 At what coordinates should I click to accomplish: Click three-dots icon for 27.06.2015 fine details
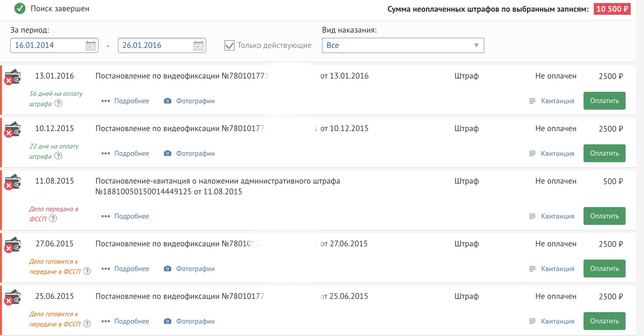105,269
